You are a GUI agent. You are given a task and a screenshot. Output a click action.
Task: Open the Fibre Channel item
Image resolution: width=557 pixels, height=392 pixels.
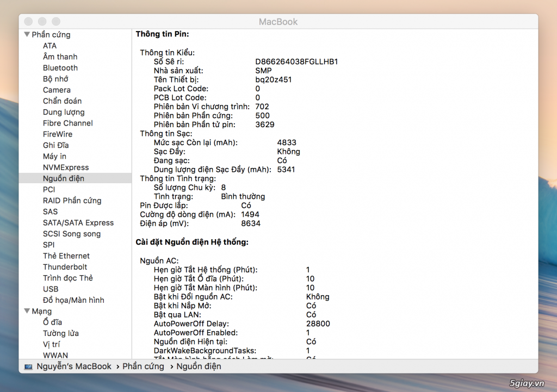pos(67,123)
